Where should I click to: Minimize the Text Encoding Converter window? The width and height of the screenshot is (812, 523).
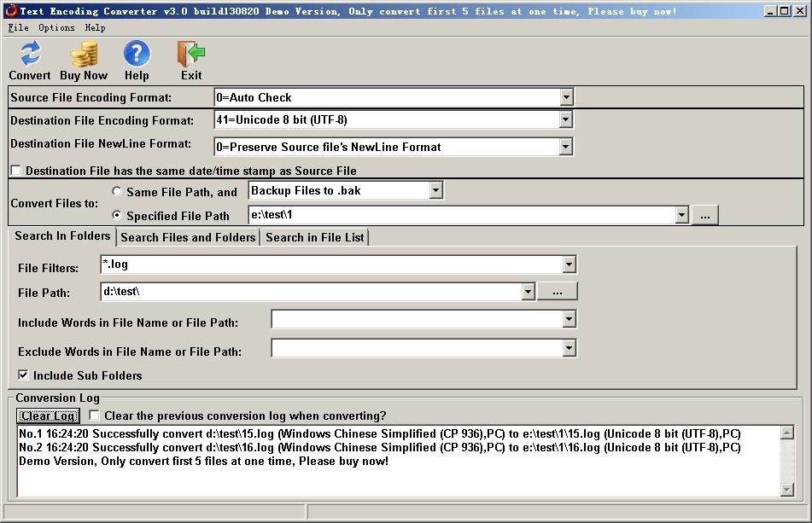770,11
